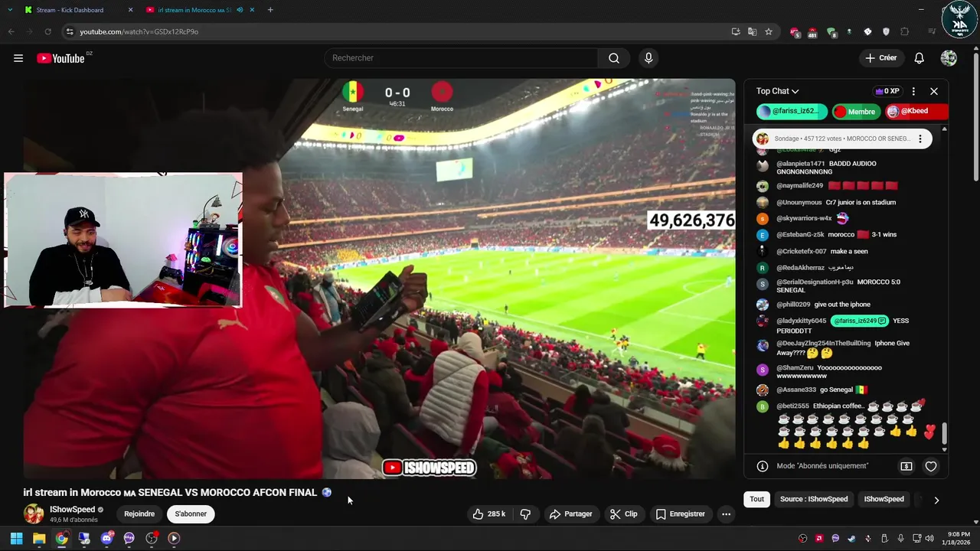Open the tab search dropdown arrow
This screenshot has height=551, width=980.
click(10, 10)
